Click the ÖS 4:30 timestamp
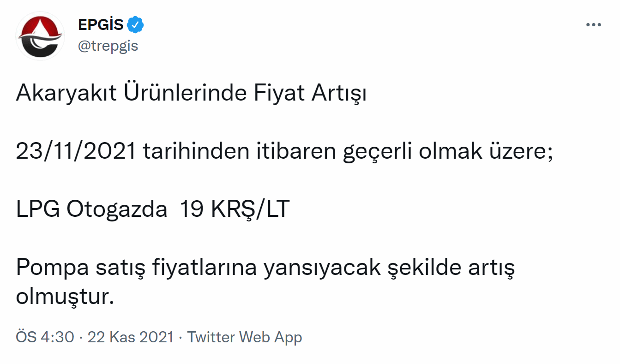The image size is (620, 364). pyautogui.click(x=45, y=337)
